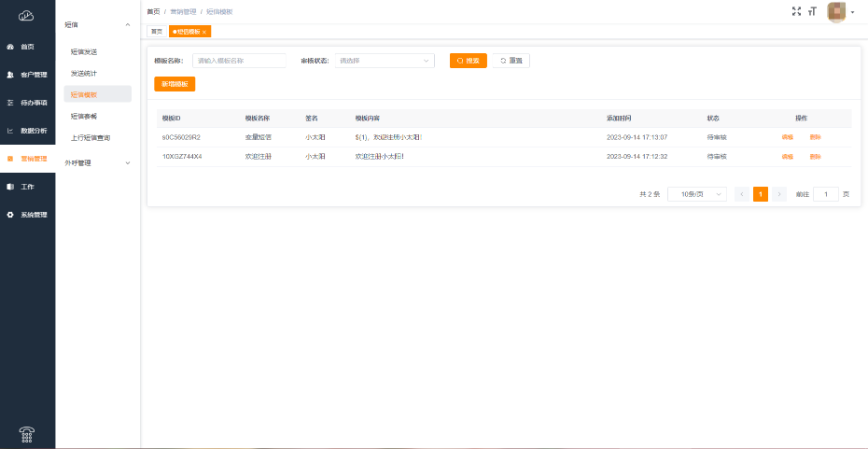Viewport: 868px width, 449px height.
Task: Open 数据分析 in the sidebar
Action: tap(27, 131)
